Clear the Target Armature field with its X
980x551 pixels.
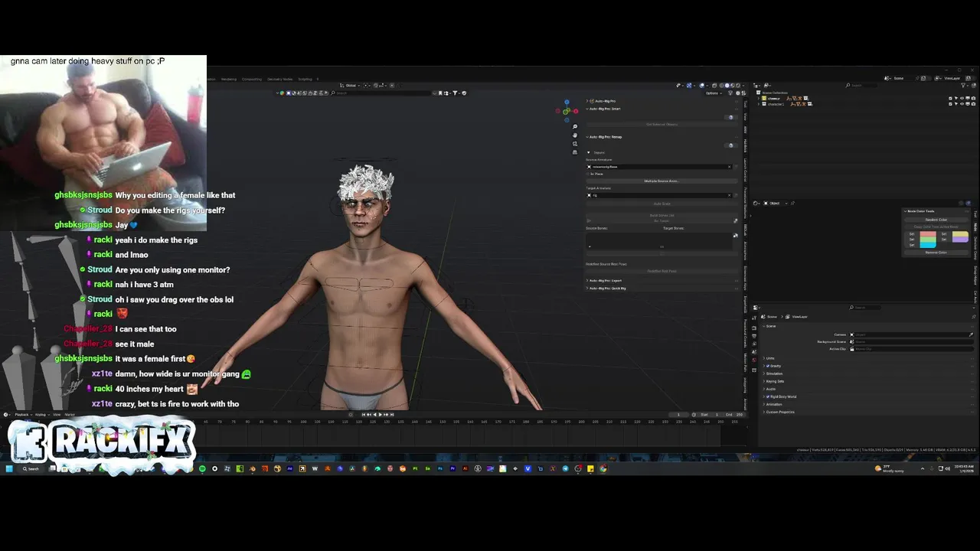coord(729,195)
